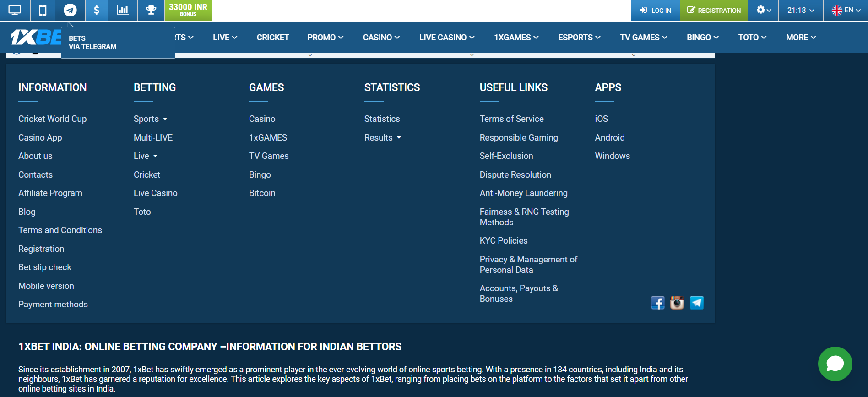Expand the BINGO menu
This screenshot has height=397, width=868.
[x=703, y=38]
